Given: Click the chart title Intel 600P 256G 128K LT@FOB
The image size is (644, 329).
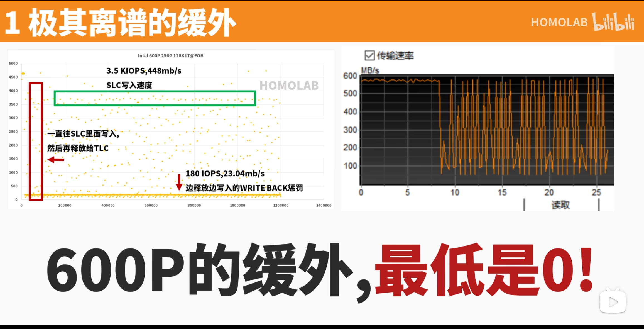Looking at the screenshot, I should pyautogui.click(x=171, y=56).
